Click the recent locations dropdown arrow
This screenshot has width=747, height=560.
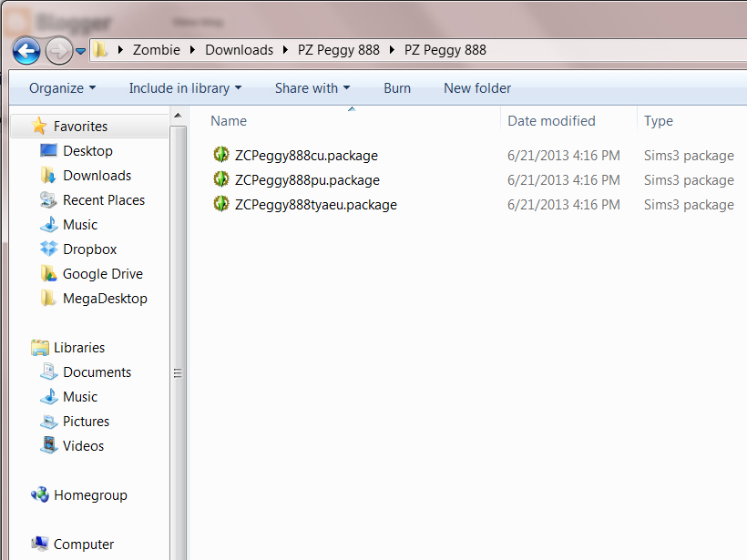[80, 51]
